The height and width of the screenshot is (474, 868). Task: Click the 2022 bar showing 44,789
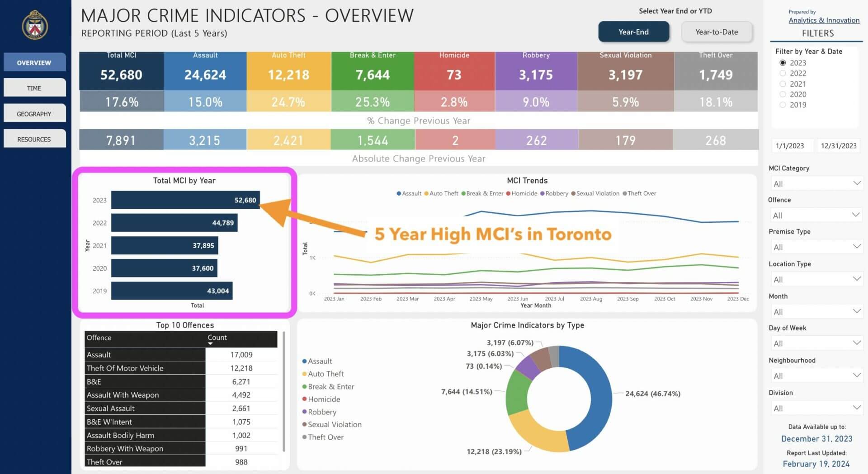click(174, 223)
